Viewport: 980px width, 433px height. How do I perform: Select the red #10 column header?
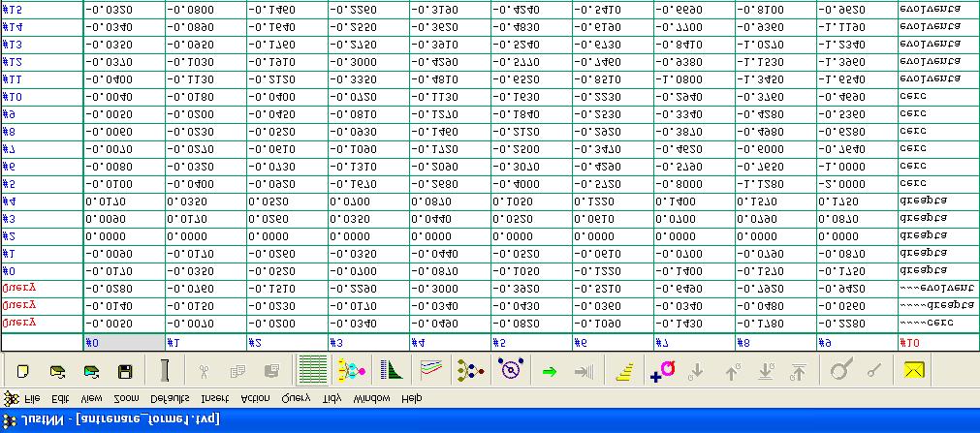coord(938,342)
